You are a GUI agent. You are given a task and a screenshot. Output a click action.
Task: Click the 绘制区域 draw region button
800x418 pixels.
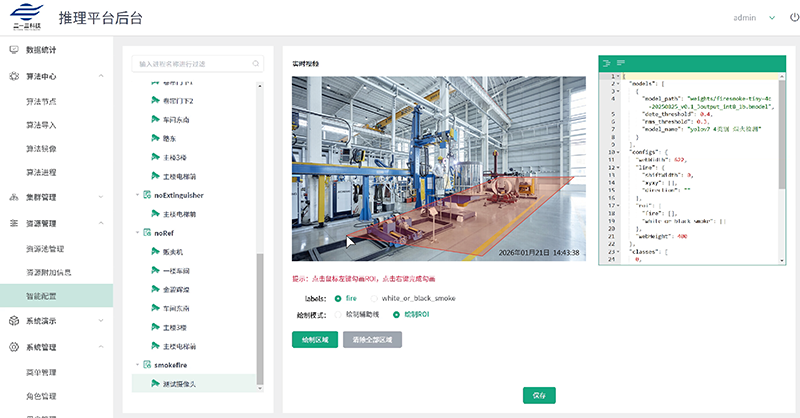tap(313, 340)
